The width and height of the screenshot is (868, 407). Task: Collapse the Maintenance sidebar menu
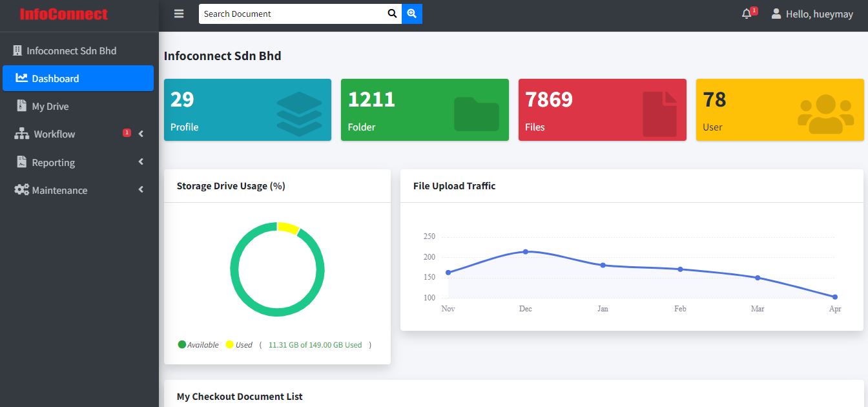[141, 190]
